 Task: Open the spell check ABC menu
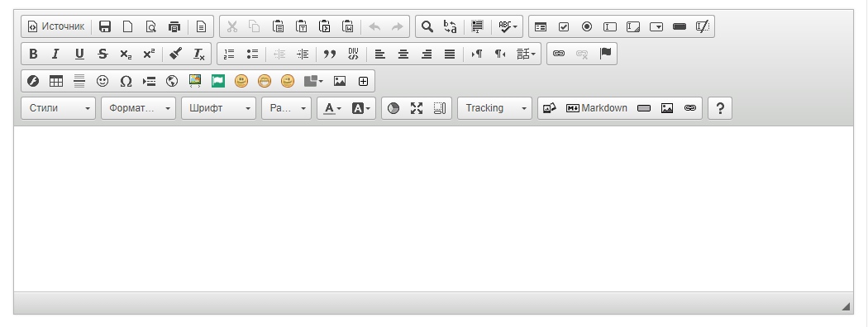pyautogui.click(x=508, y=26)
